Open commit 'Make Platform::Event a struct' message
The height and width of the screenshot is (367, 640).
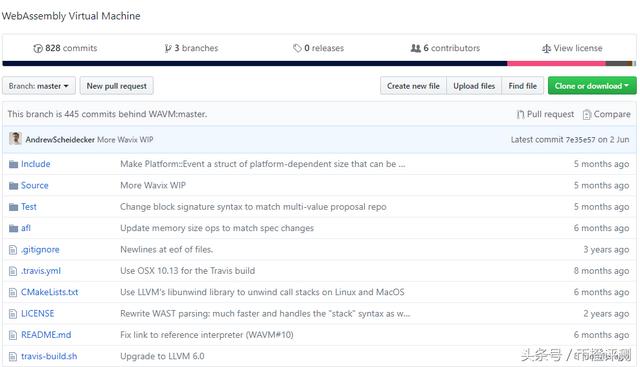click(263, 164)
